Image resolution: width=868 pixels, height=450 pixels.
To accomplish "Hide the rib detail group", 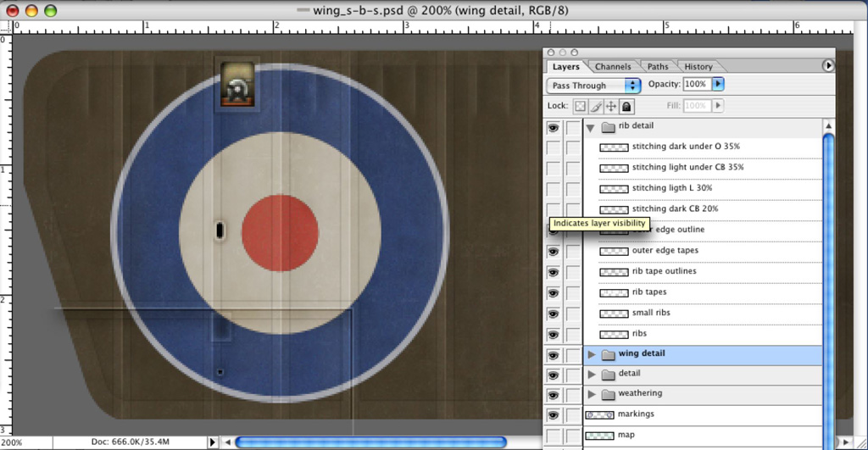I will click(553, 127).
